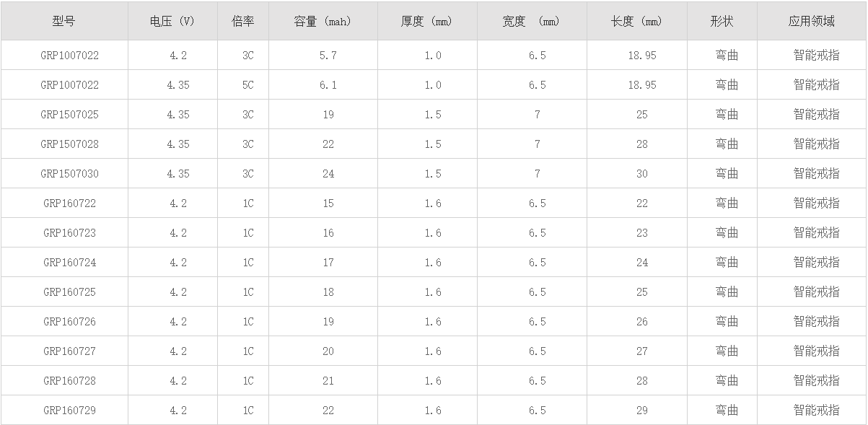Click the 容量 (mah) header cell

click(x=323, y=21)
